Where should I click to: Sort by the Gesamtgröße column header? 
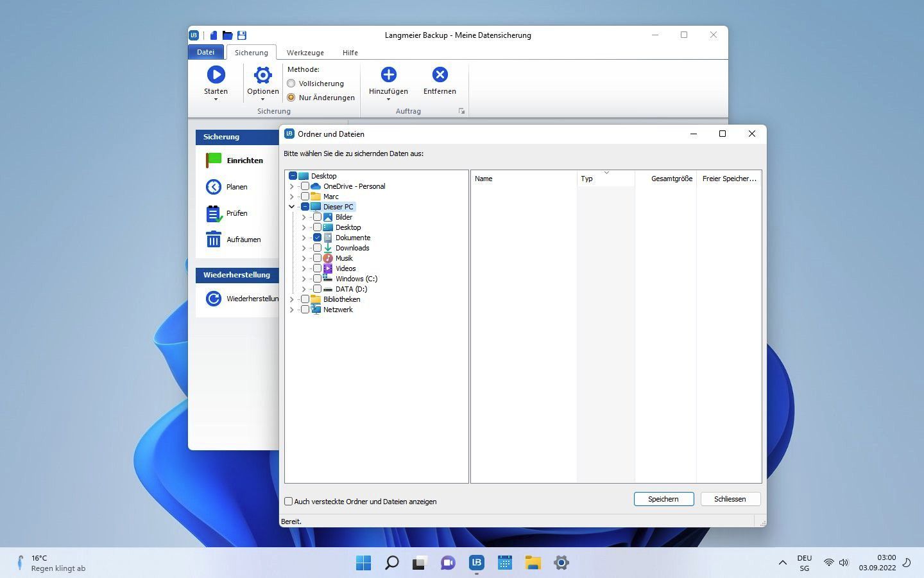pos(671,179)
